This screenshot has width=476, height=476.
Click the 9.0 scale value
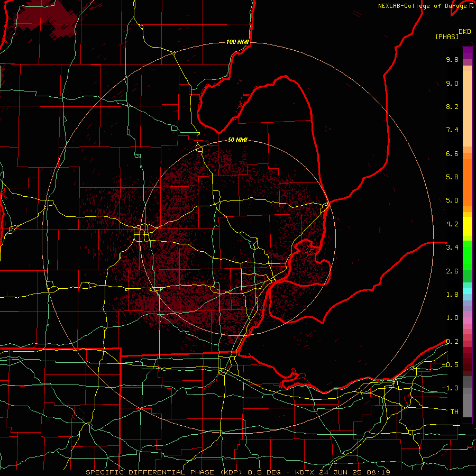click(452, 83)
